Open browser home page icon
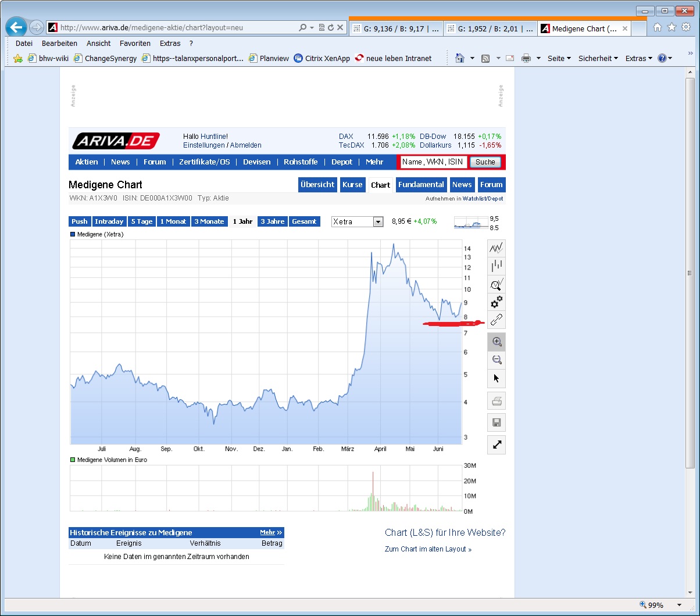This screenshot has height=616, width=700. click(x=658, y=27)
